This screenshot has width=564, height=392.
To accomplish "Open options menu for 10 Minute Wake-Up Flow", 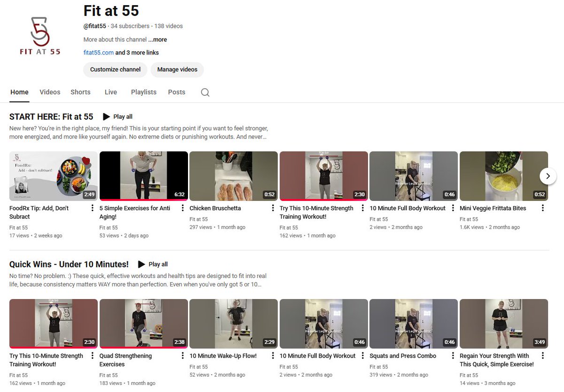I will coord(273,356).
